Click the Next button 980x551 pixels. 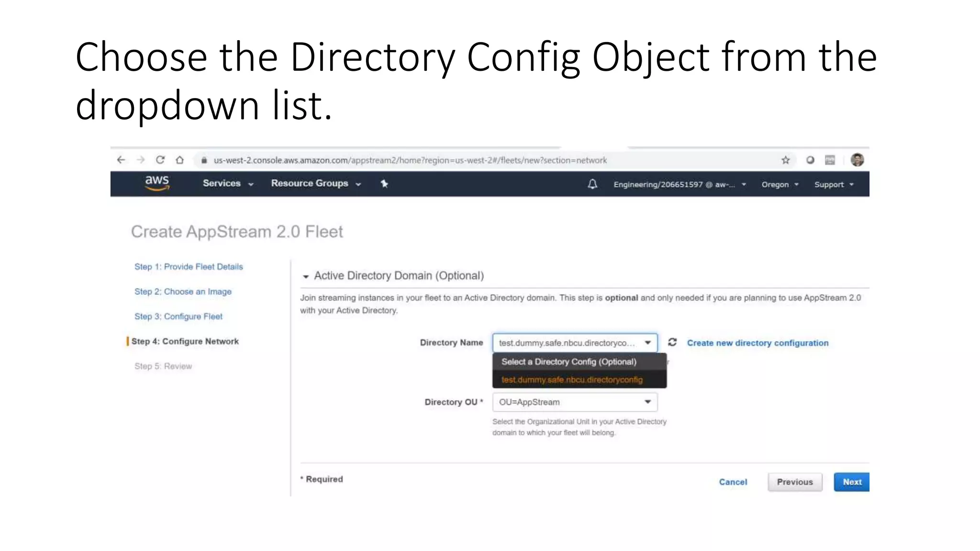[852, 482]
